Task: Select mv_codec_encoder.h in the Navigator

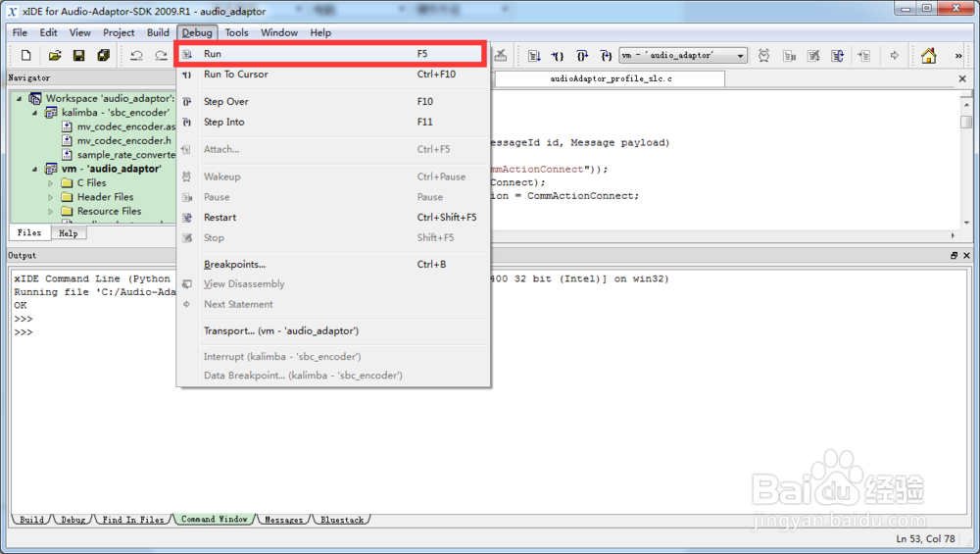Action: pyautogui.click(x=123, y=140)
